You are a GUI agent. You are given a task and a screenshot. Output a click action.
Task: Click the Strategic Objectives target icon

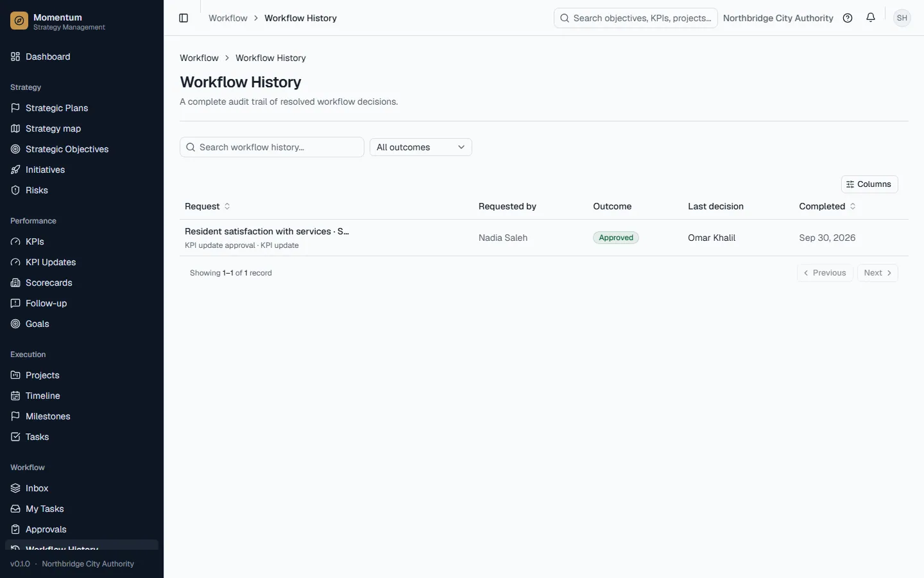[15, 149]
